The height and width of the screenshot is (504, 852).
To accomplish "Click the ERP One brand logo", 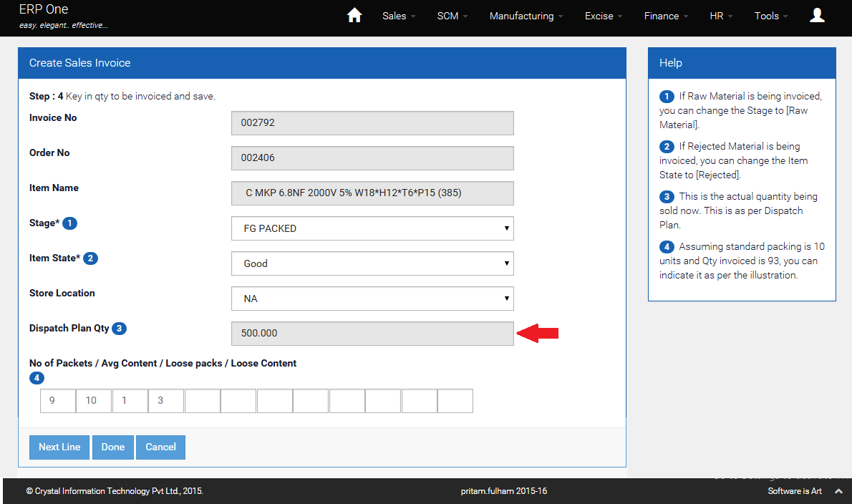I will click(44, 10).
